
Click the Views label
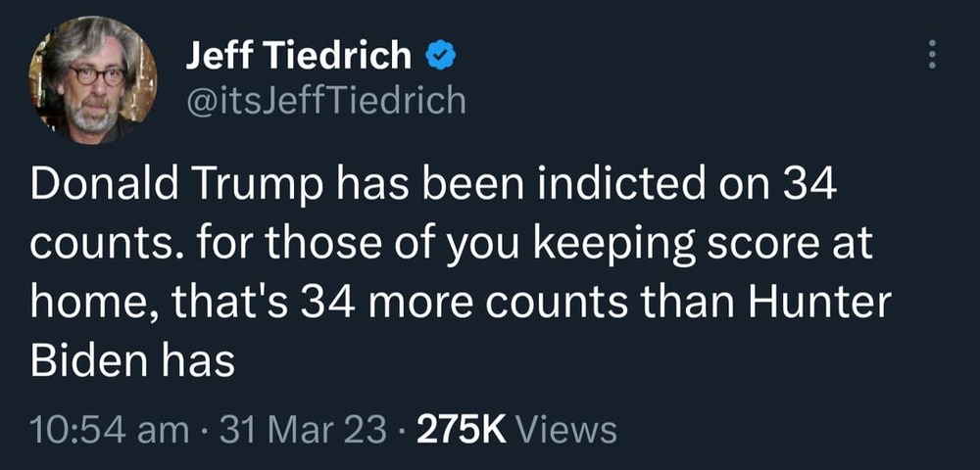pos(565,429)
